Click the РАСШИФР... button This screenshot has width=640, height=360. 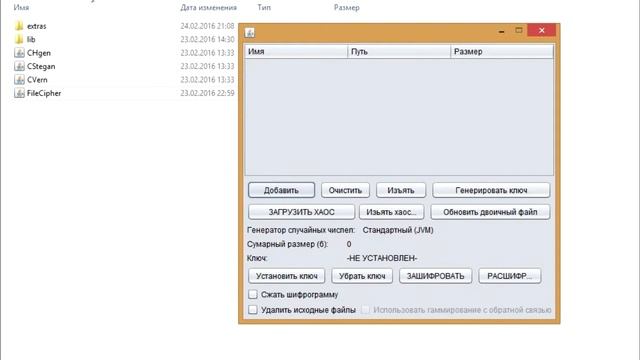click(510, 276)
